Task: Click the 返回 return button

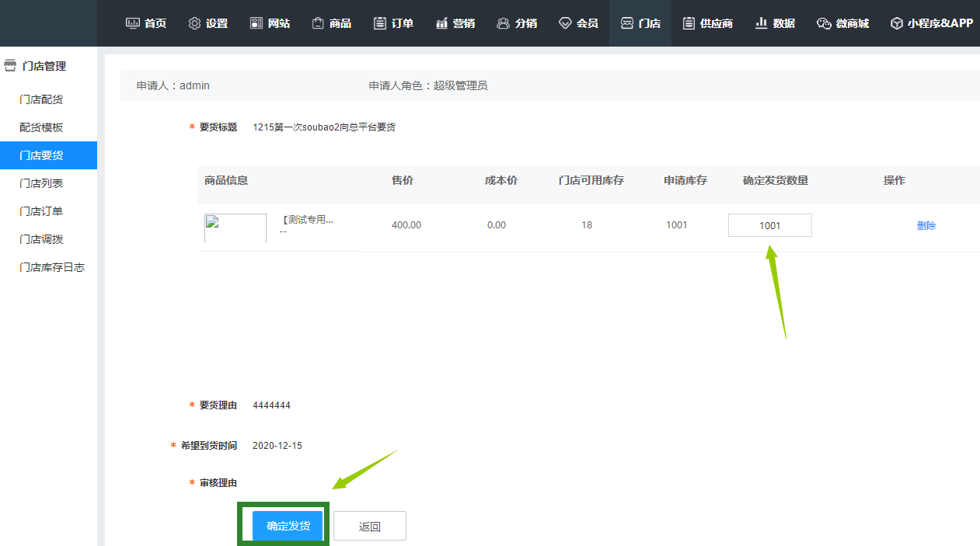Action: click(x=369, y=525)
